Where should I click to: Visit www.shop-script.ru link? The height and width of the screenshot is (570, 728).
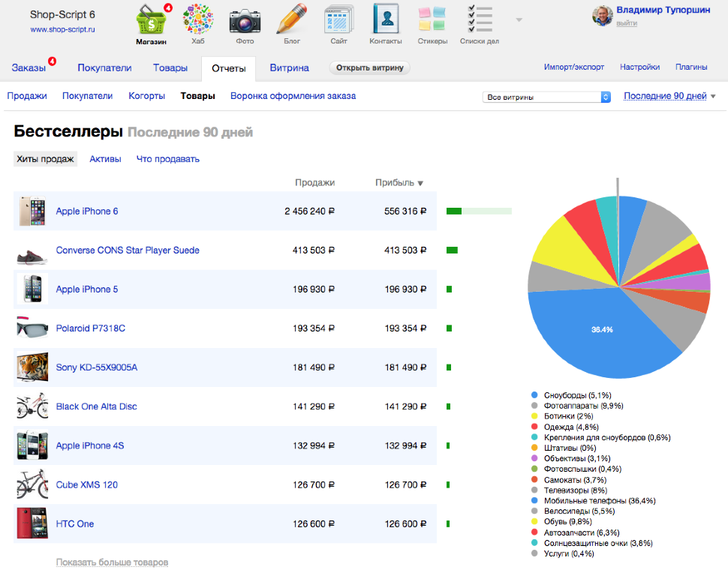(x=63, y=29)
